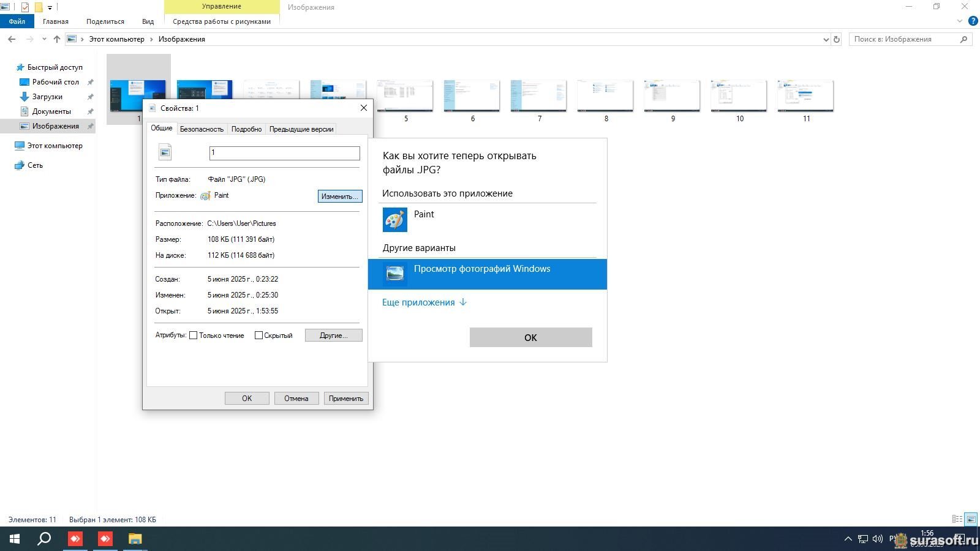
Task: Open first red AnyDesk taskbar icon
Action: (x=75, y=539)
